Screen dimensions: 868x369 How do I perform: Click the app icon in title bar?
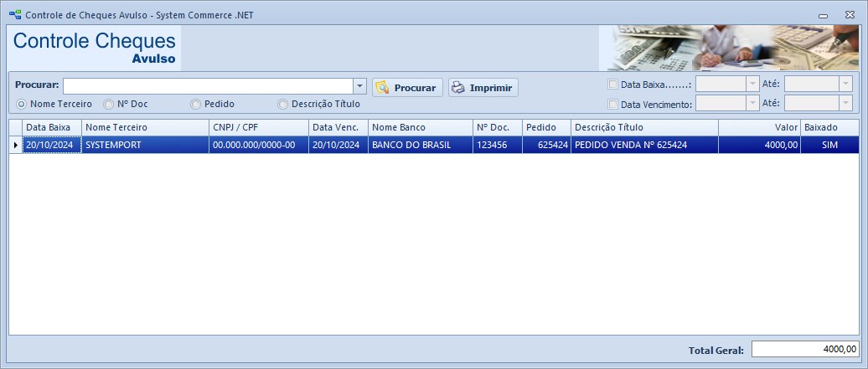coord(14,15)
